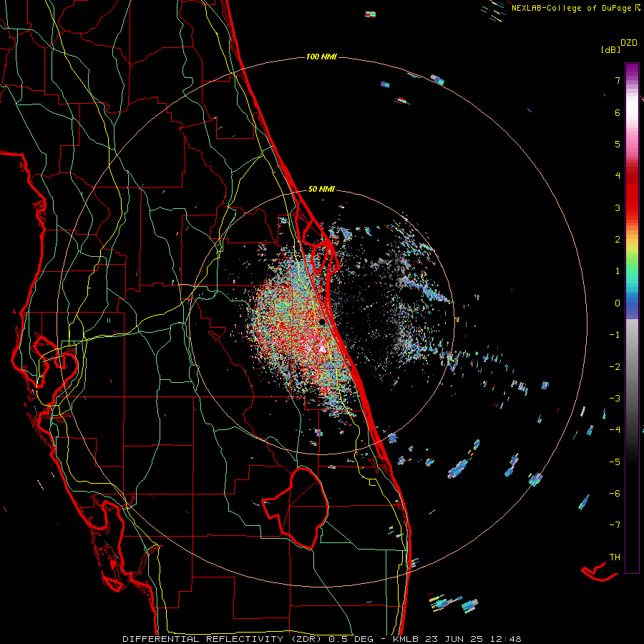644x644 pixels.
Task: Click the 50 NMI range ring label
Action: [x=321, y=190]
